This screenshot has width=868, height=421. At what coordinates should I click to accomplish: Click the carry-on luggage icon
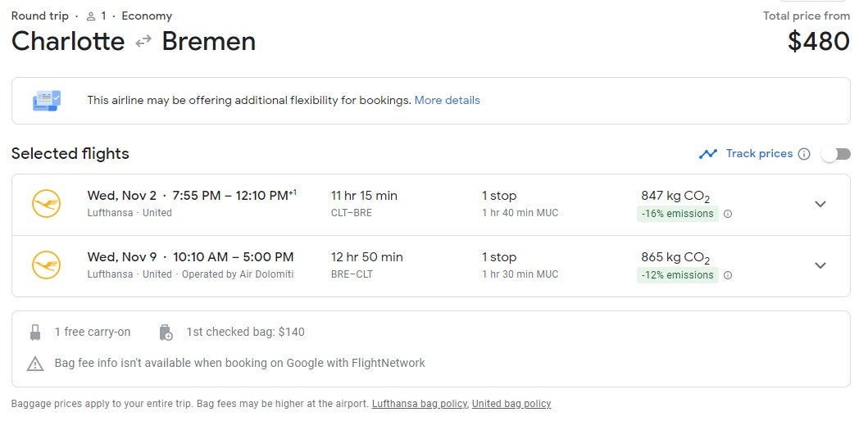tap(35, 332)
